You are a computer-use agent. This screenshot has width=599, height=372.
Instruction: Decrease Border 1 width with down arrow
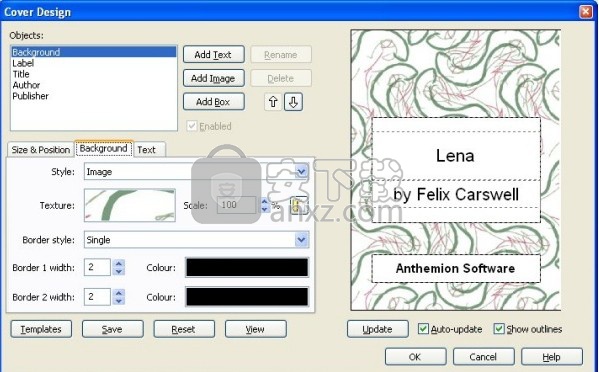(x=119, y=272)
